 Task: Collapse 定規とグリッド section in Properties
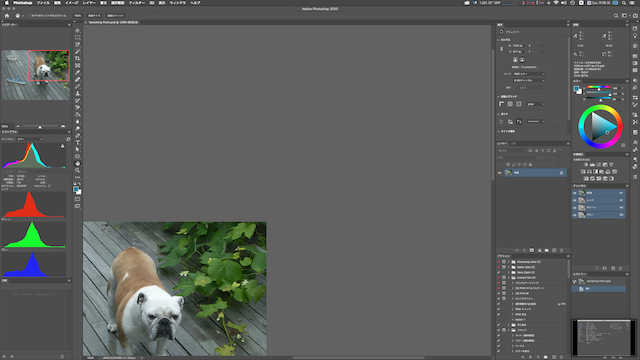(499, 97)
